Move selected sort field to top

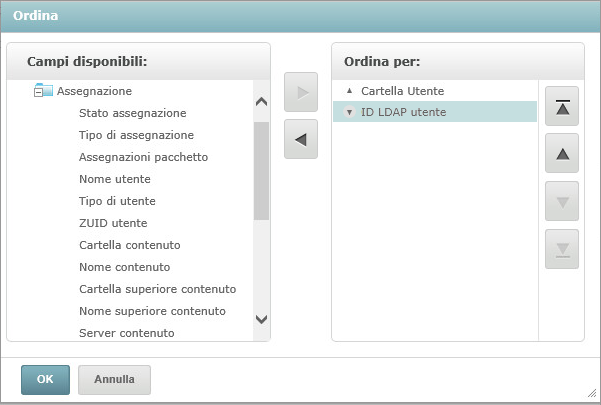coord(562,107)
